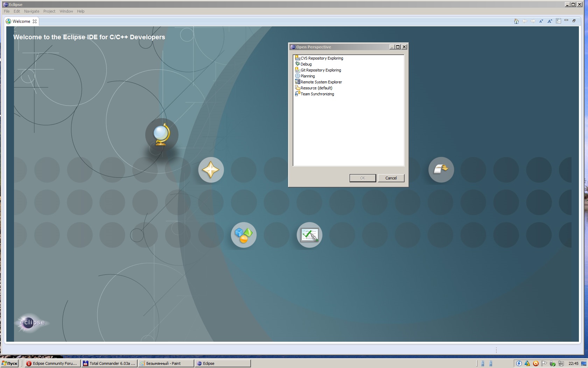Click OK in Open Perspective dialog

(363, 178)
